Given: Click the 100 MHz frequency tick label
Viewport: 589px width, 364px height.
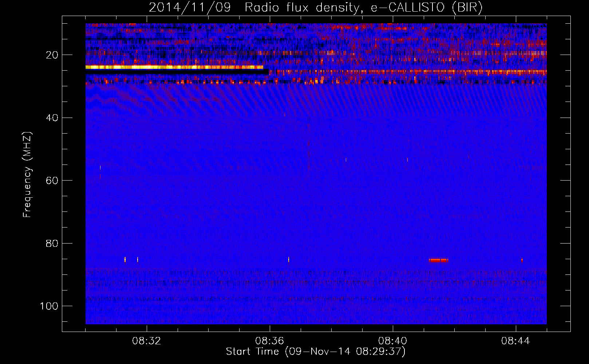Looking at the screenshot, I should (49, 306).
